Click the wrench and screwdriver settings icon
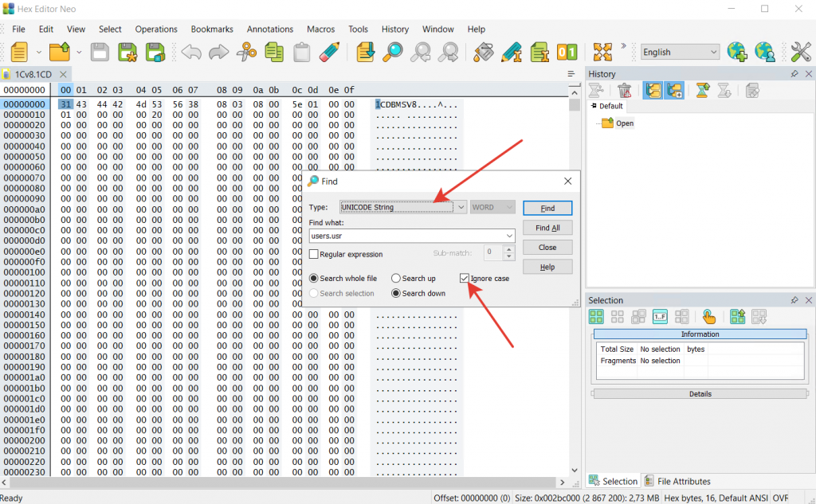816x504 pixels. [x=800, y=52]
